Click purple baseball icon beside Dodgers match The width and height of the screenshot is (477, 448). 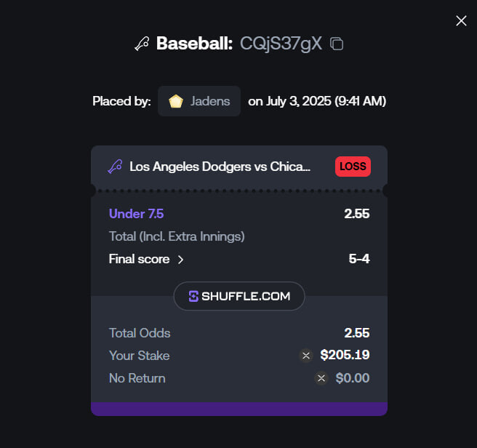115,167
